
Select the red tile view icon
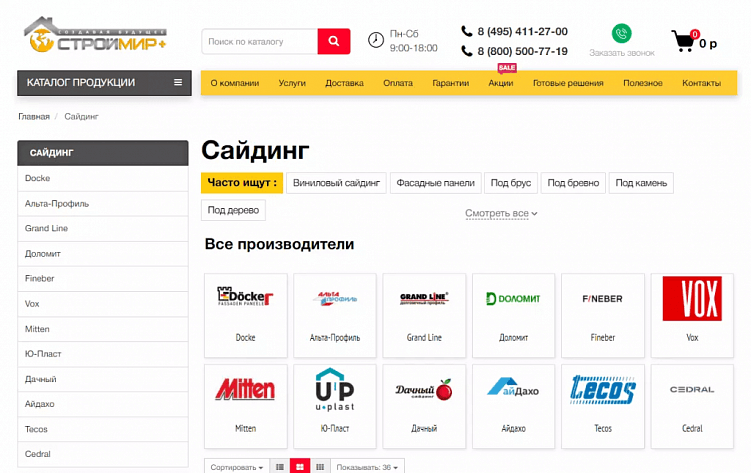pyautogui.click(x=300, y=467)
